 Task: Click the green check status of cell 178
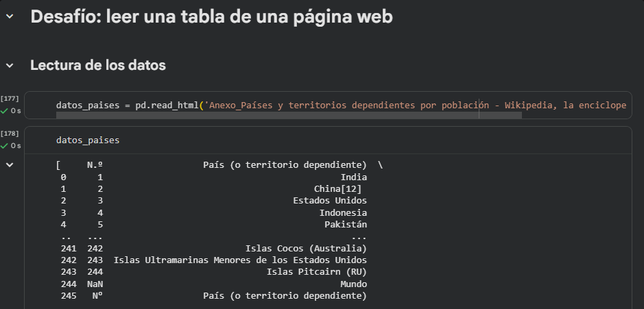[x=5, y=146]
